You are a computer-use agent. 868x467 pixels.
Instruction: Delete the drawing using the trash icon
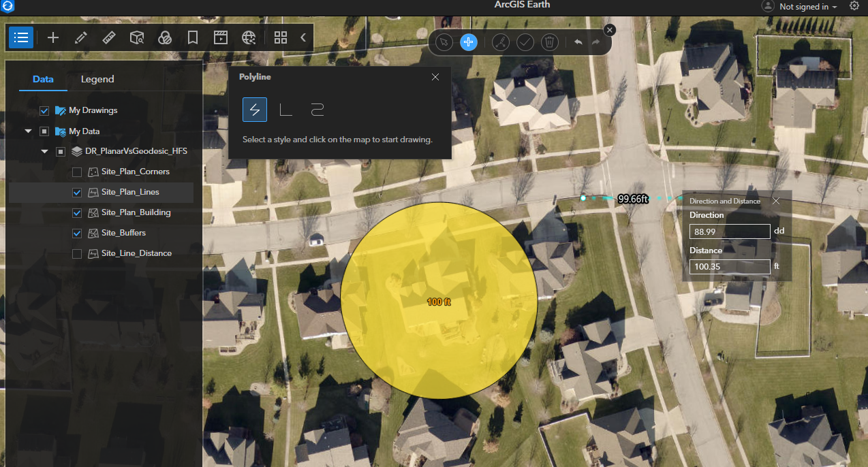pyautogui.click(x=550, y=42)
